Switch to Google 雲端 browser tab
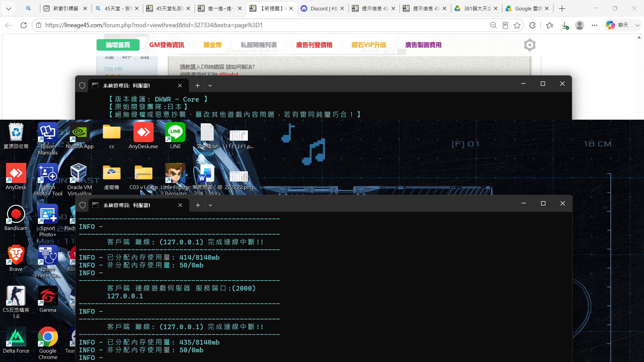This screenshot has height=362, width=644. (x=528, y=8)
